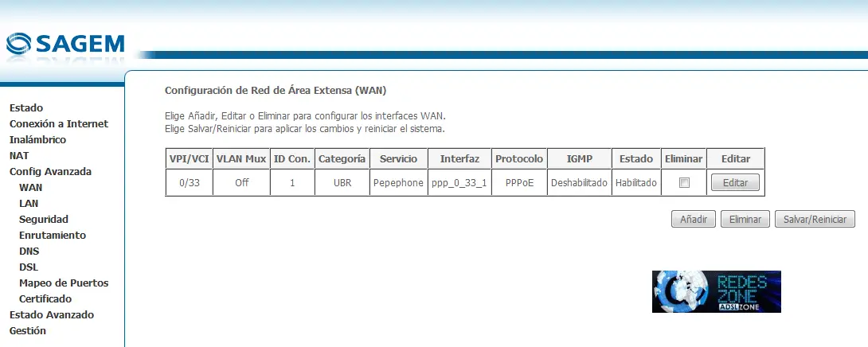Tick the Eliminar checkbox for Pepephone
The image size is (868, 347).
tap(684, 182)
